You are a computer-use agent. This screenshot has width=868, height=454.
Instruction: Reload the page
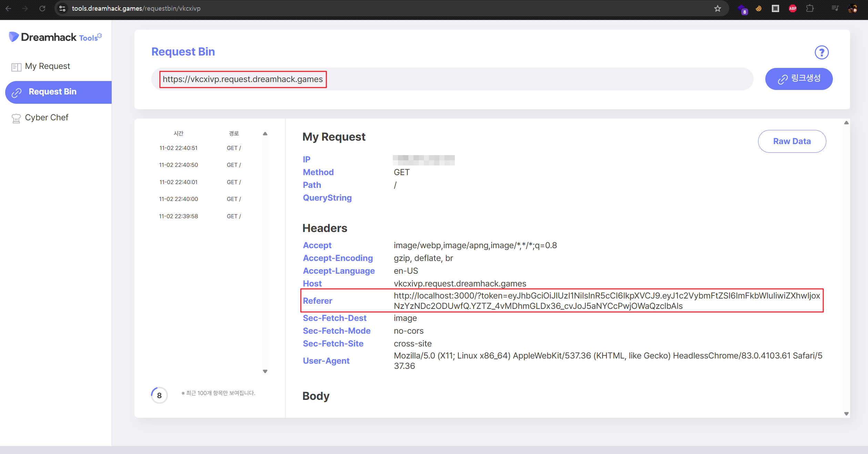(42, 9)
